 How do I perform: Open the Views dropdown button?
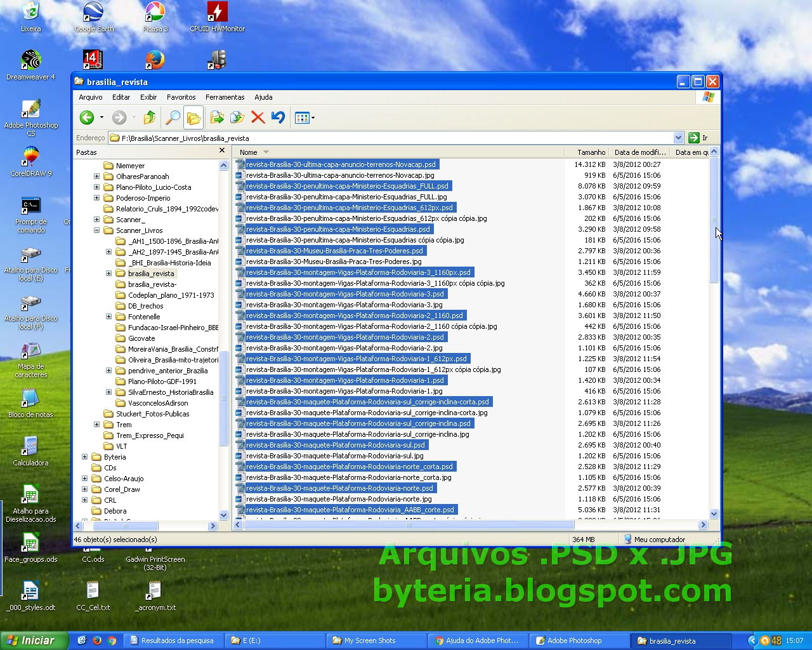tap(304, 117)
